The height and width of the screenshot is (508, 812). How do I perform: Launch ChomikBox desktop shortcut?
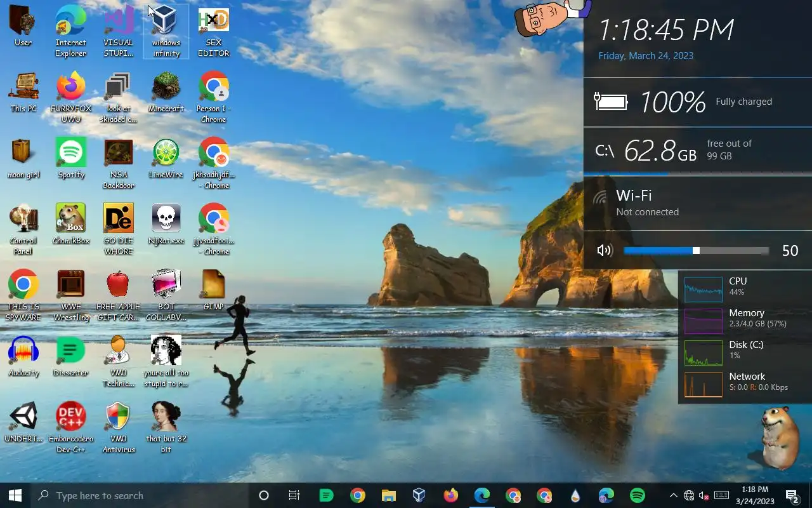(x=71, y=224)
